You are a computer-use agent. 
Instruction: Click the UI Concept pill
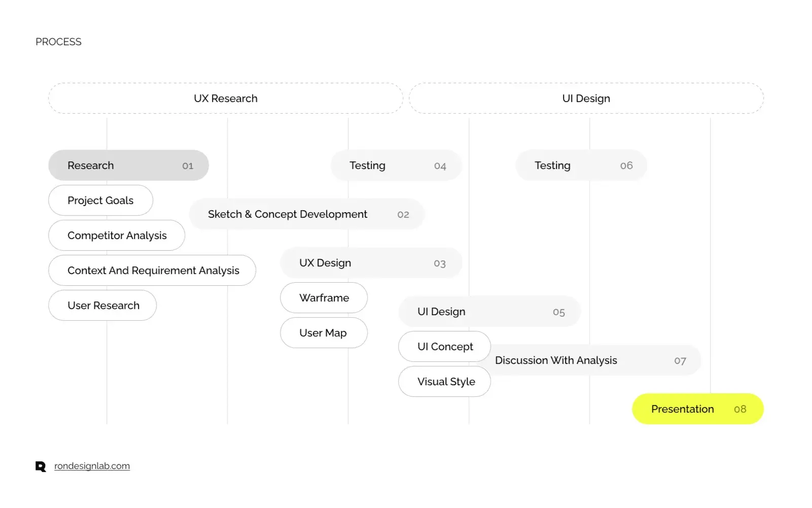[445, 347]
